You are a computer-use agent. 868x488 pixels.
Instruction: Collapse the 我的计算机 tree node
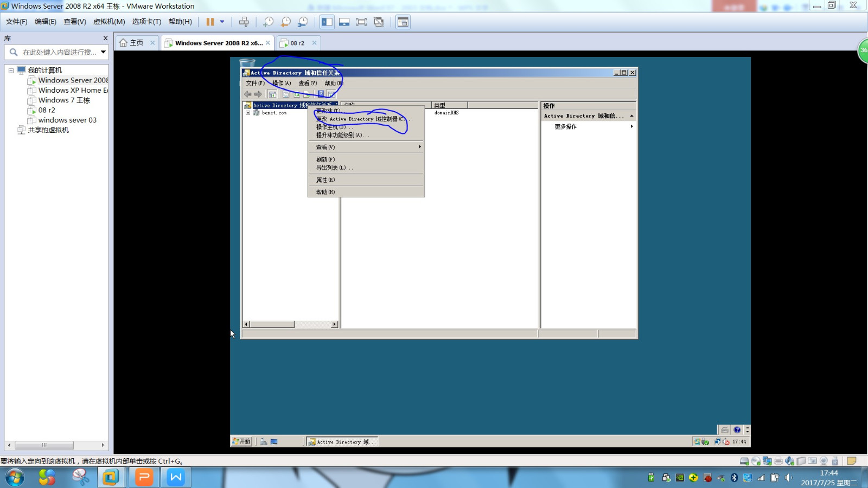click(11, 70)
